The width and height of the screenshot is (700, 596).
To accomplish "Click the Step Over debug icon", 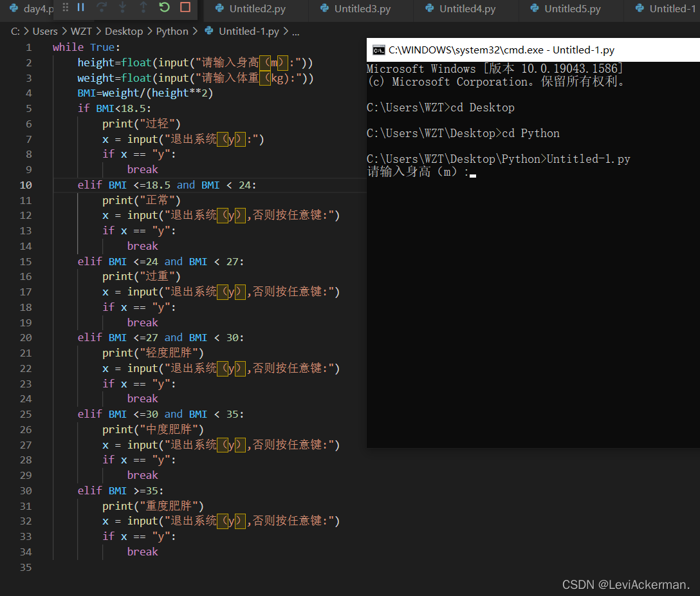I will [x=102, y=7].
